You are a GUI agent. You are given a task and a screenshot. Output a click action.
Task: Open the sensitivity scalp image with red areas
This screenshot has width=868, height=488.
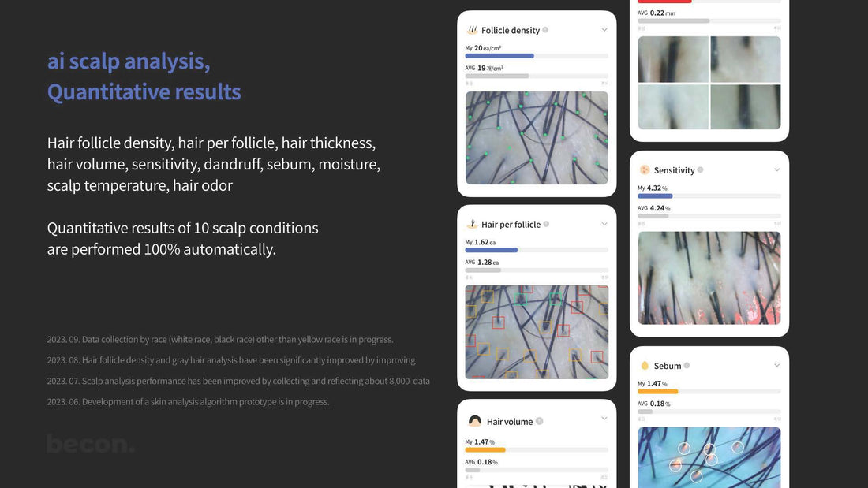click(709, 278)
